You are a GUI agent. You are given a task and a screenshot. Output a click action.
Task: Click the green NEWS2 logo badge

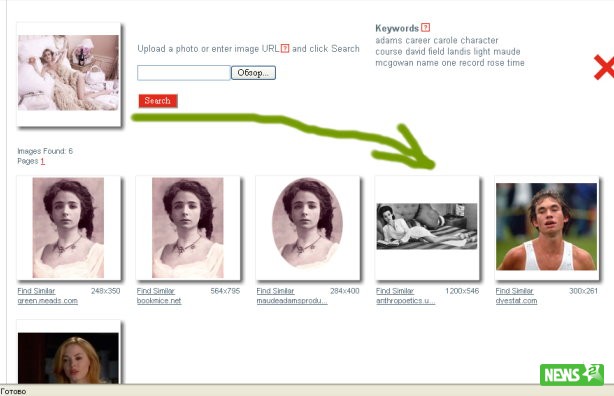572,374
